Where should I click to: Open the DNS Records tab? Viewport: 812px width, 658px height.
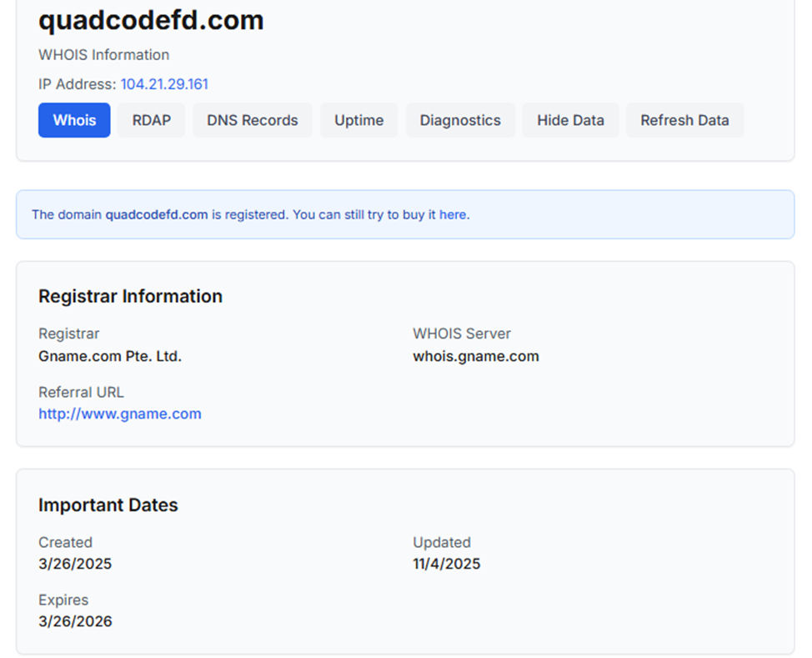pyautogui.click(x=252, y=120)
